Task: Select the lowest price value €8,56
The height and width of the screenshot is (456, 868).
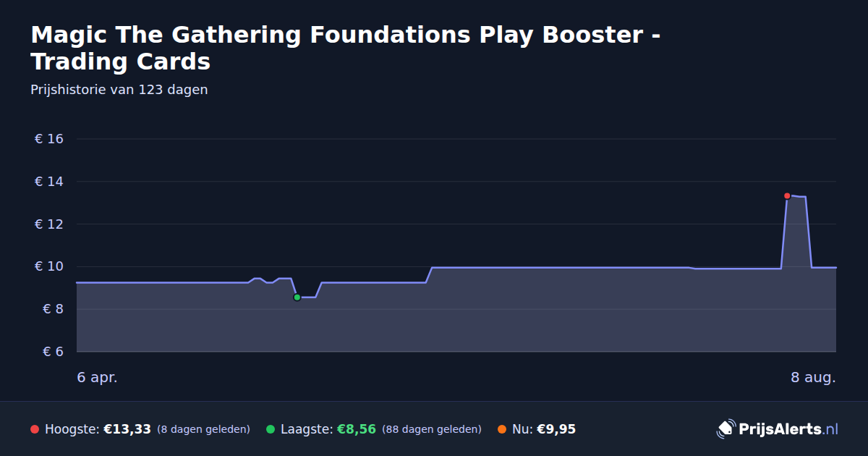Action: tap(357, 429)
